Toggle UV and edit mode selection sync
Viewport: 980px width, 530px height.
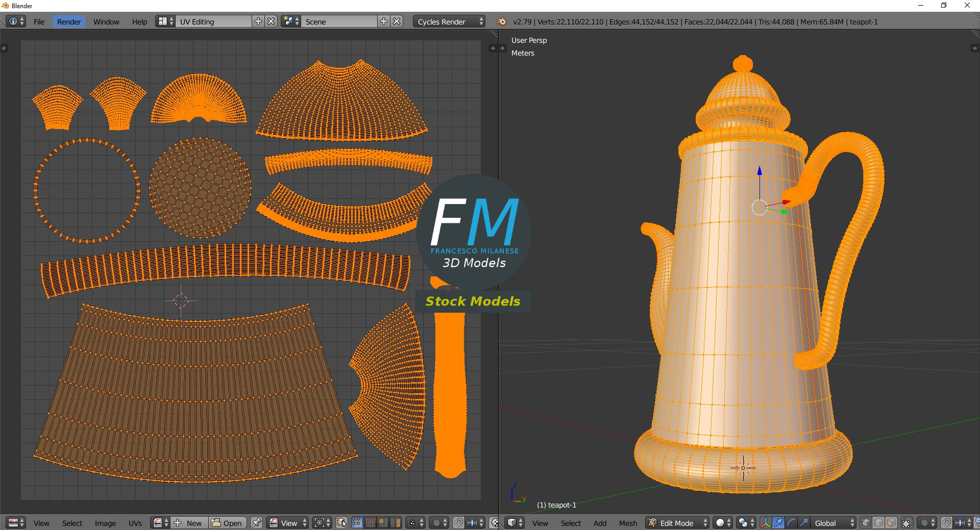(342, 523)
